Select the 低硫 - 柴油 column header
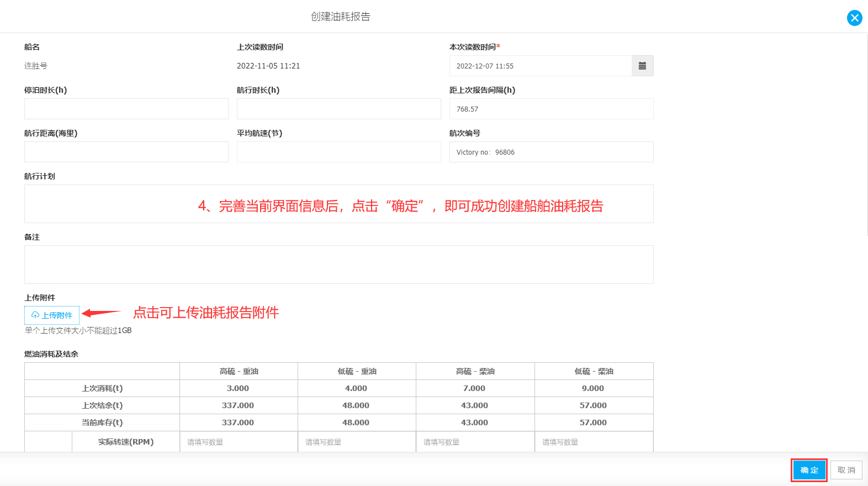The height and width of the screenshot is (486, 868). click(x=594, y=371)
